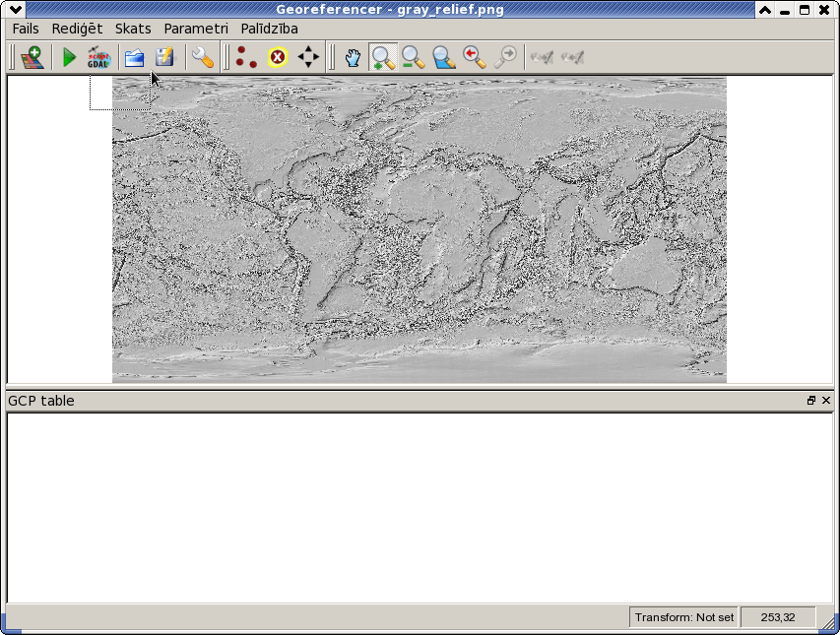Screen dimensions: 840x635
Task: Click Transform: Not set status text
Action: tap(684, 617)
